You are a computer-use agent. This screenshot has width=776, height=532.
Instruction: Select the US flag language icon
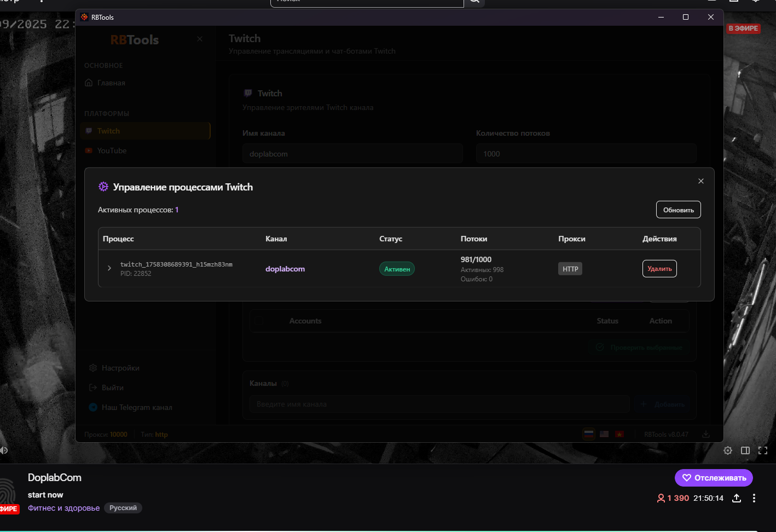604,434
